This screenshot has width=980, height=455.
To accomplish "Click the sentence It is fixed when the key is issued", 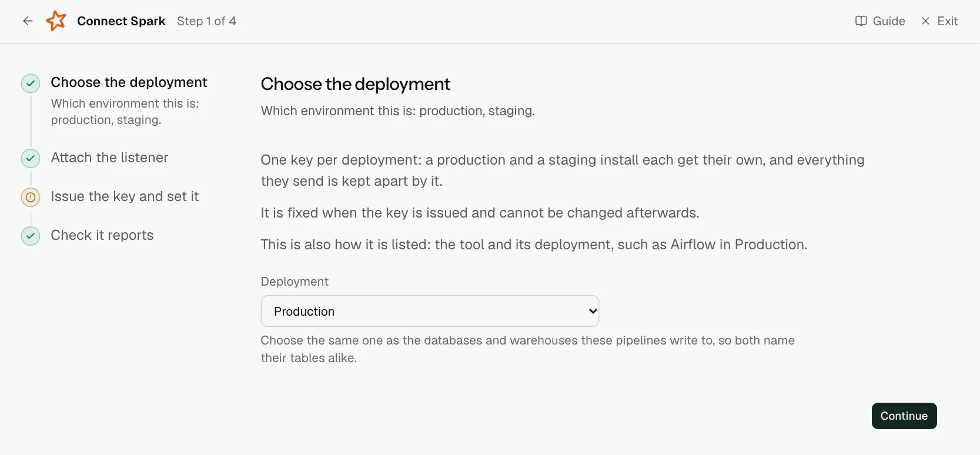I will (480, 213).
